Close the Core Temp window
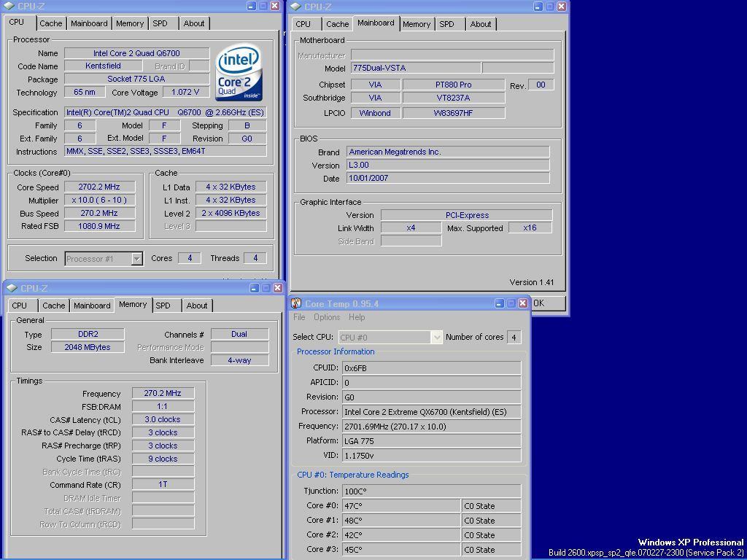Viewport: 747px width, 560px height. 523,303
